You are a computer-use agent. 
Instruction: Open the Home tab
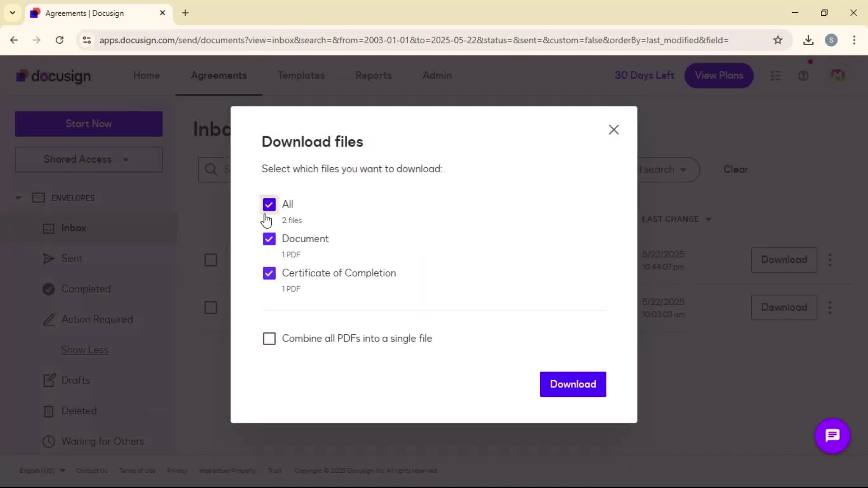pyautogui.click(x=146, y=75)
